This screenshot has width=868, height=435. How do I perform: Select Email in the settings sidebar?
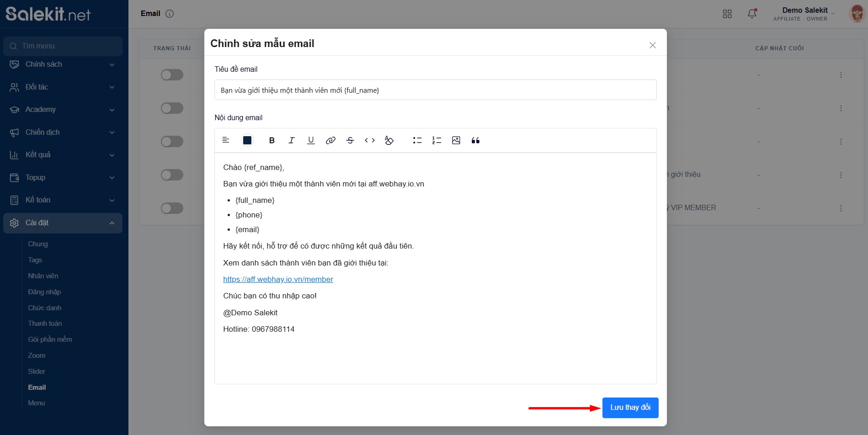tap(37, 387)
